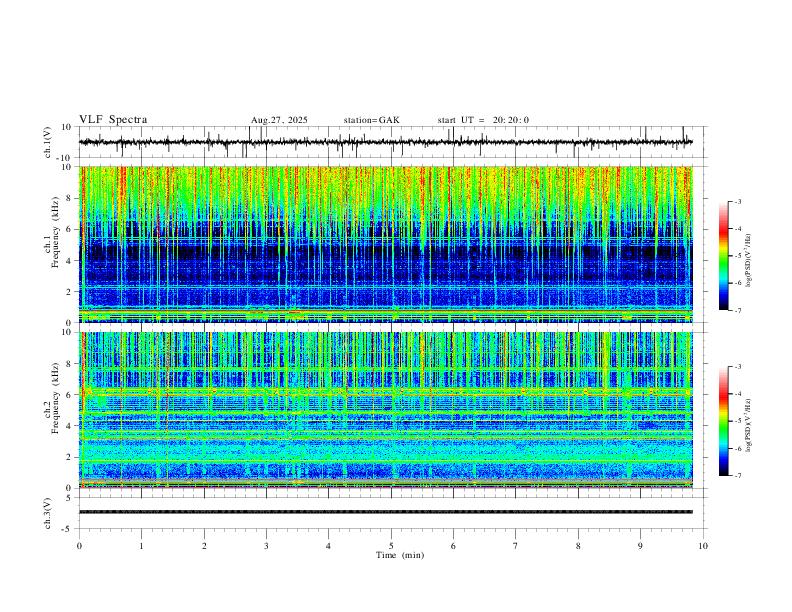
Task: Click time axis tick label "3"
Action: point(266,546)
